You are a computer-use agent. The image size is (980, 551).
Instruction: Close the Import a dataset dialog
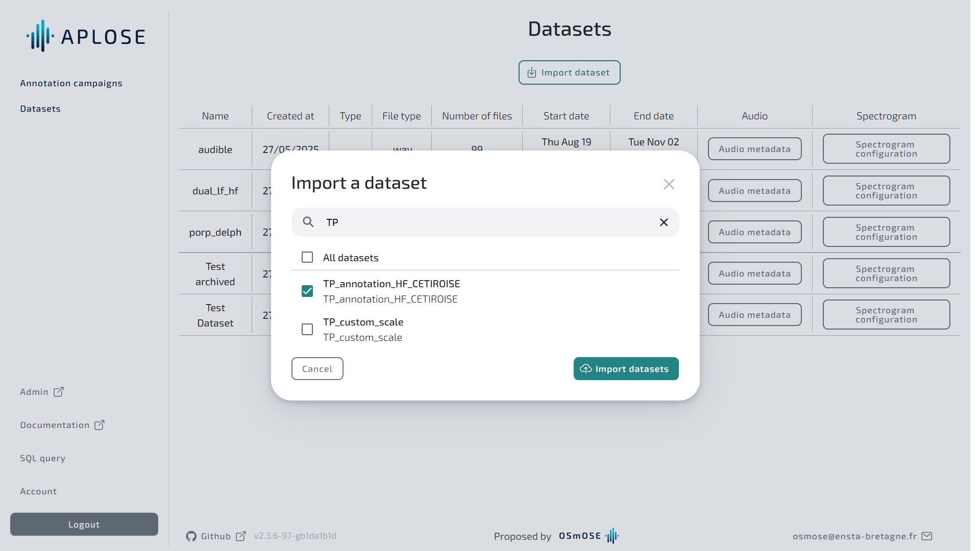(669, 184)
